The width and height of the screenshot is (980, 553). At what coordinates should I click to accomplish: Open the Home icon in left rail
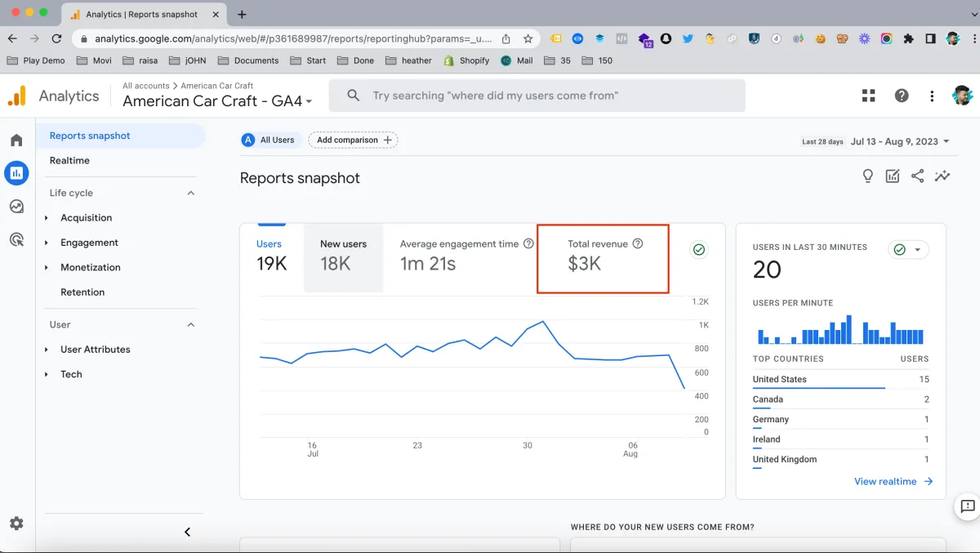pyautogui.click(x=16, y=140)
